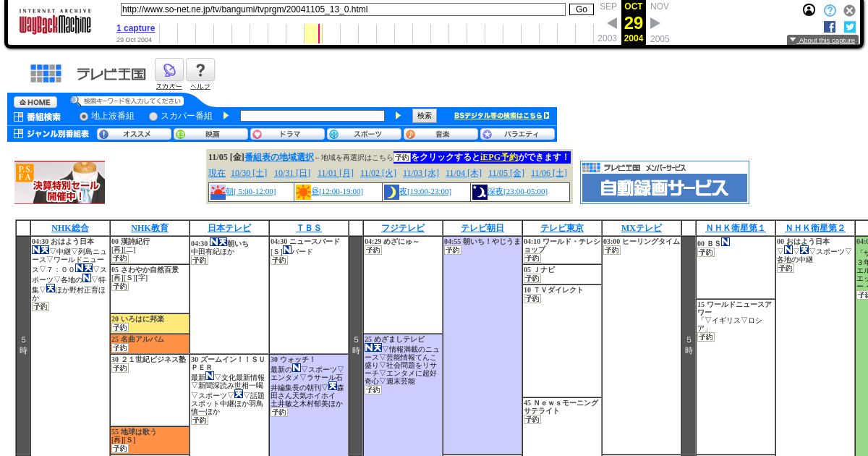
Task: Click 予約 for めざましテレビ
Action: (x=373, y=390)
